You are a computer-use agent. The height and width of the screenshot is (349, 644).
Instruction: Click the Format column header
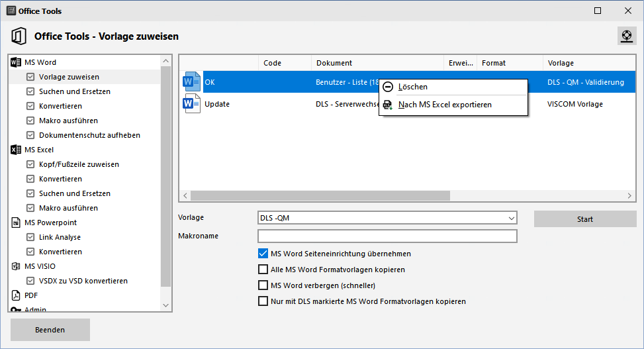point(510,63)
